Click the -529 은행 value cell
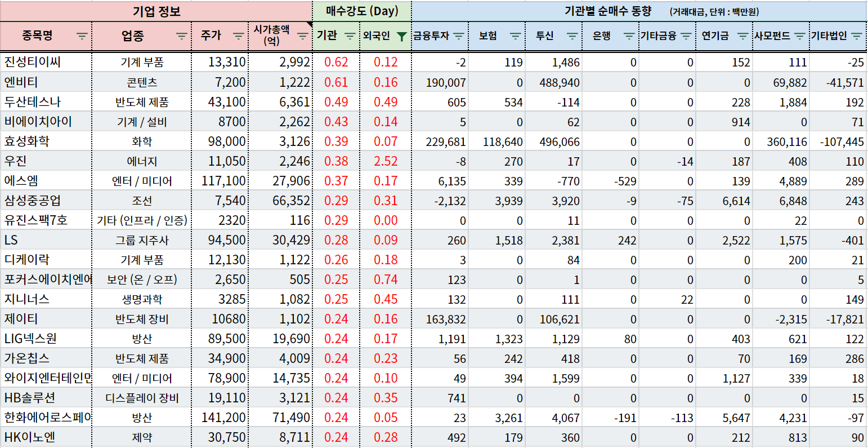This screenshot has width=868, height=448. tap(611, 180)
